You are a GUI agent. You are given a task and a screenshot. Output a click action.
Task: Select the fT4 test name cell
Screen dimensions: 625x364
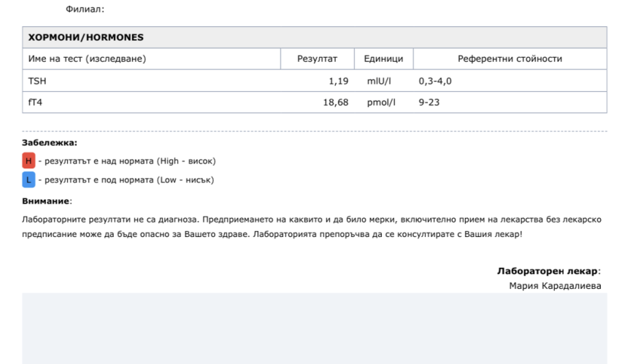coord(35,102)
